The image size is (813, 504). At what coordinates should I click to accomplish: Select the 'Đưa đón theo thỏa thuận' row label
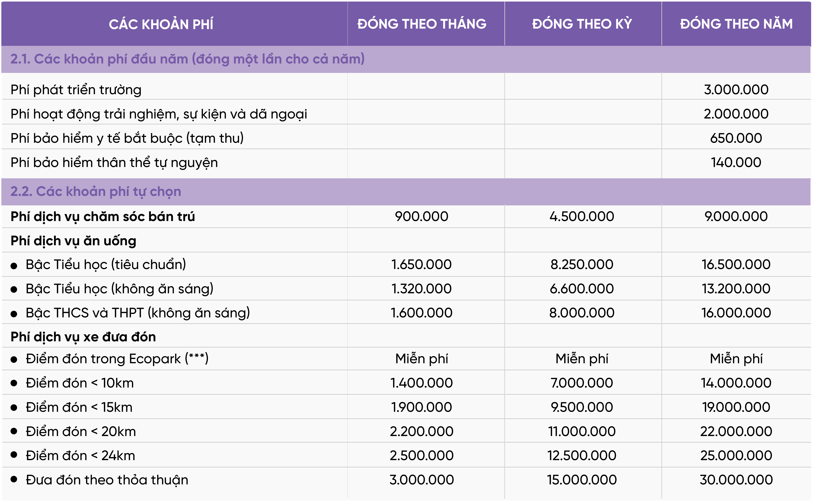107,480
